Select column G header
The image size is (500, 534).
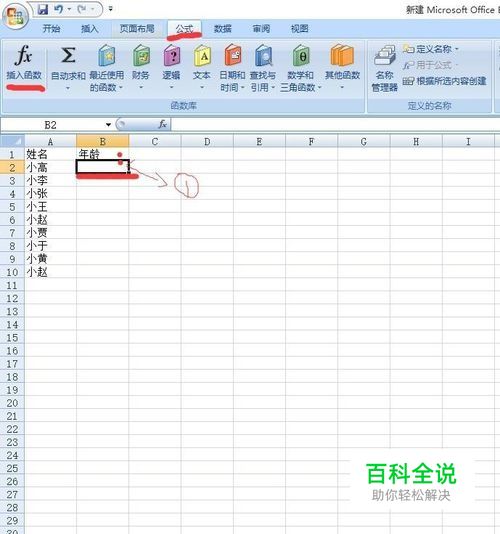point(364,141)
